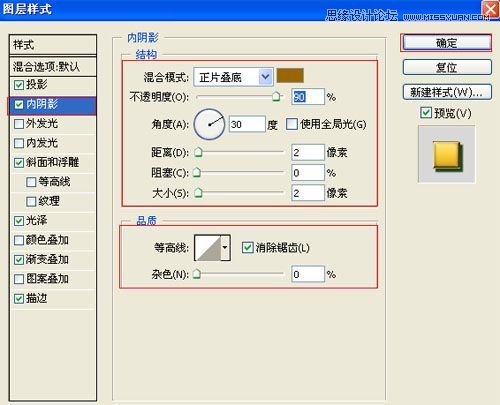This screenshot has width=500, height=405.
Task: Toggle the 预览(V) preview checkbox
Action: tap(426, 113)
